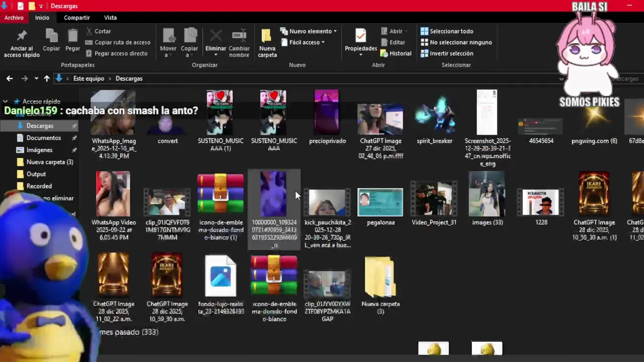
Task: Open the Nueva carpeta (3) folder icon
Action: point(380,277)
